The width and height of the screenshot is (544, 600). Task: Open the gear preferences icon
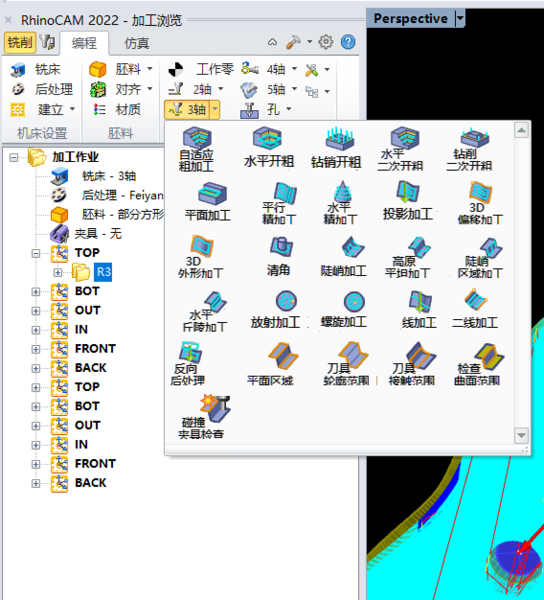pos(326,42)
